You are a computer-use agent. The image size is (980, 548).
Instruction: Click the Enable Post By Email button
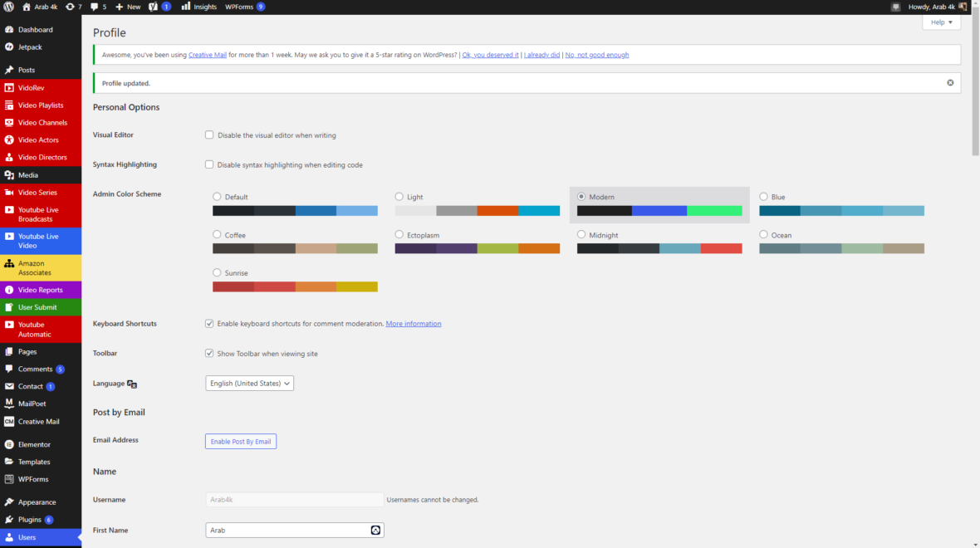(240, 441)
